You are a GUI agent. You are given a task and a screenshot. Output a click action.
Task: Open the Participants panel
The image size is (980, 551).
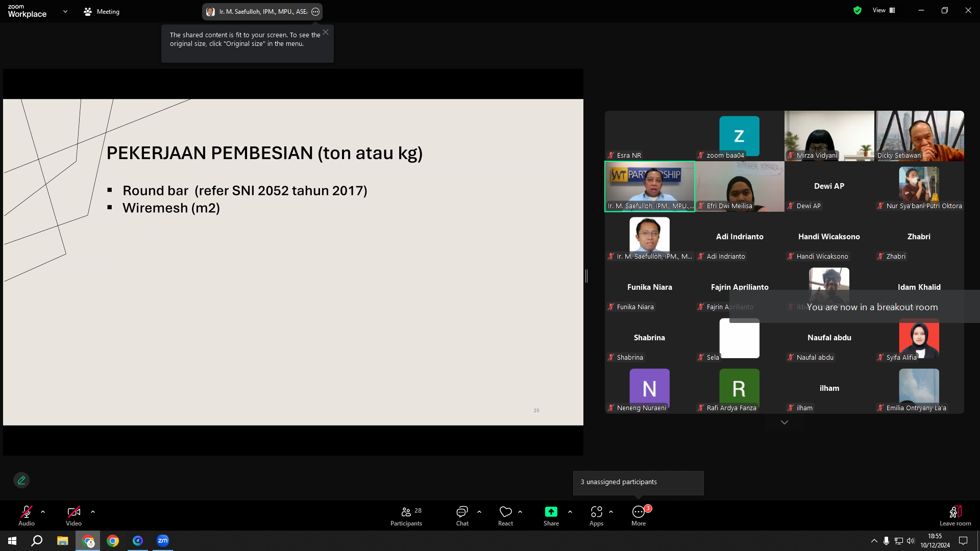coord(406,515)
